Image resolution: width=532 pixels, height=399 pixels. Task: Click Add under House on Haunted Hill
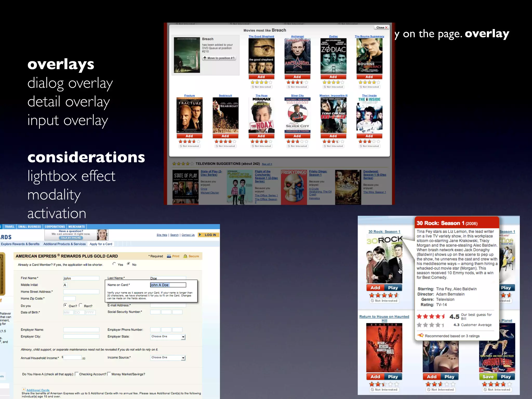(x=375, y=377)
